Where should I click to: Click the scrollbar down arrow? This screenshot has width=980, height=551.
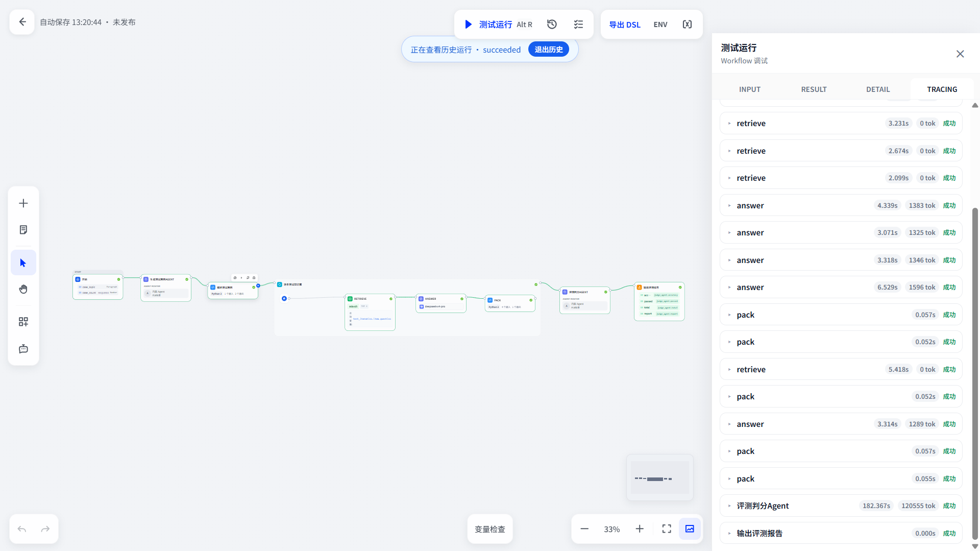975,546
